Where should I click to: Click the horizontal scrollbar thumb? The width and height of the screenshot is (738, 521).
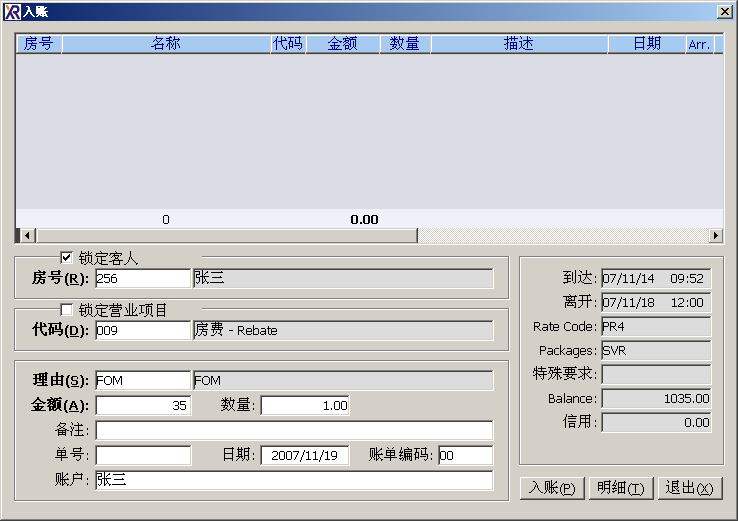tap(226, 235)
